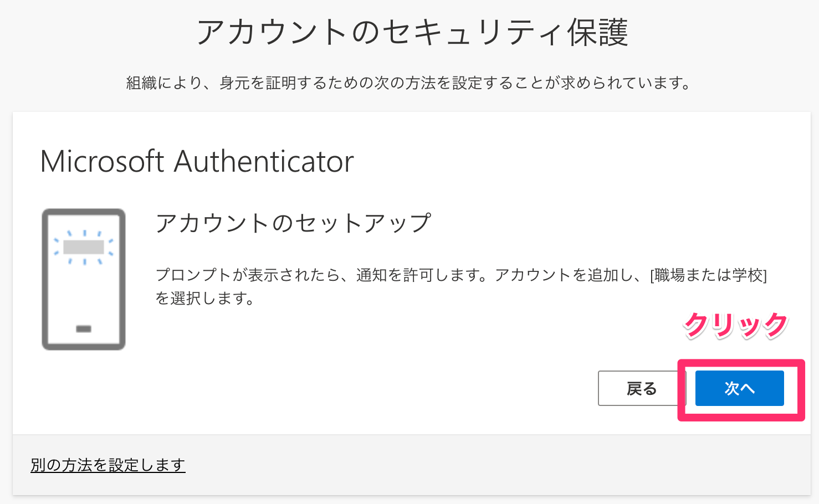Screen dimensions: 819x504
Task: Go back with the 戻る button
Action: pos(641,388)
